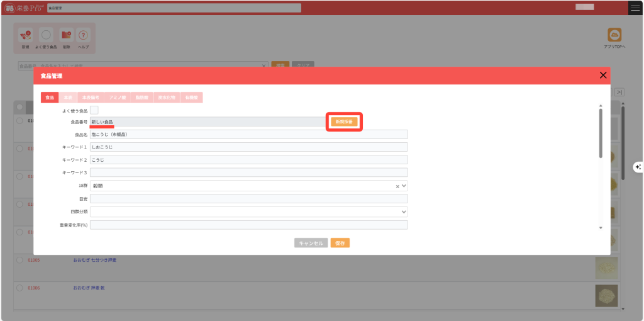Screen dimensions: 644x321
Task: Expand the 18群 dropdown showing 穀類
Action: (404, 186)
